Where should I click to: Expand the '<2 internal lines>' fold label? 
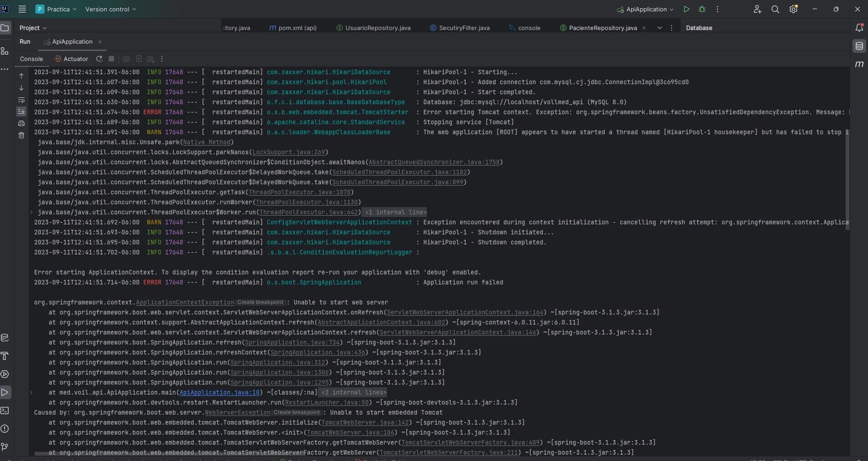coord(354,392)
